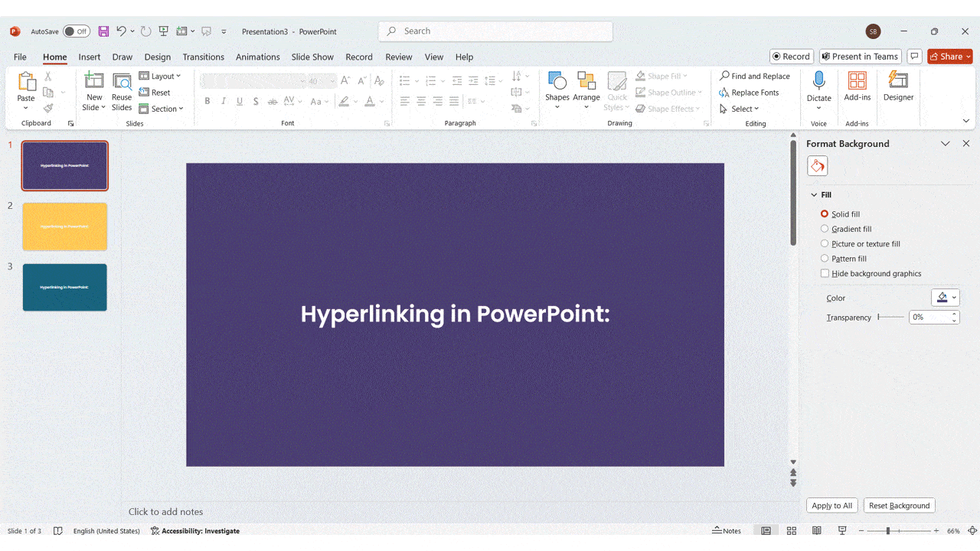Image resolution: width=980 pixels, height=551 pixels.
Task: Open the Select dropdown in Editing
Action: click(x=739, y=109)
